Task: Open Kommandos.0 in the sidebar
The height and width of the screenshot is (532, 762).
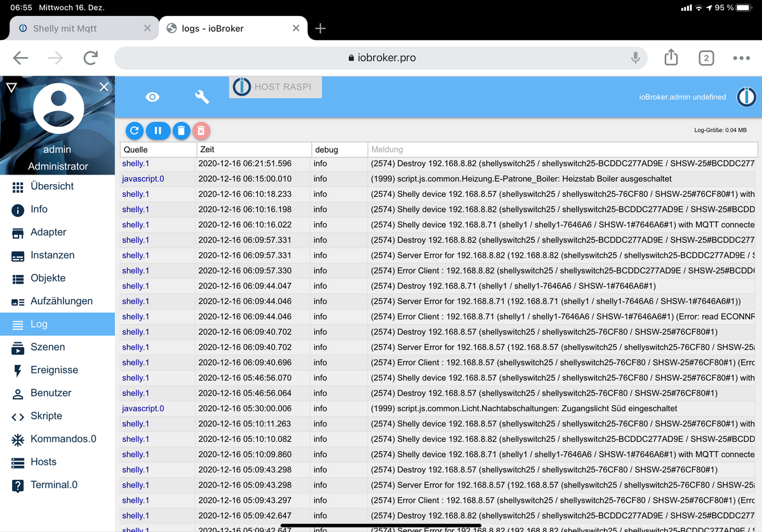Action: tap(57, 439)
